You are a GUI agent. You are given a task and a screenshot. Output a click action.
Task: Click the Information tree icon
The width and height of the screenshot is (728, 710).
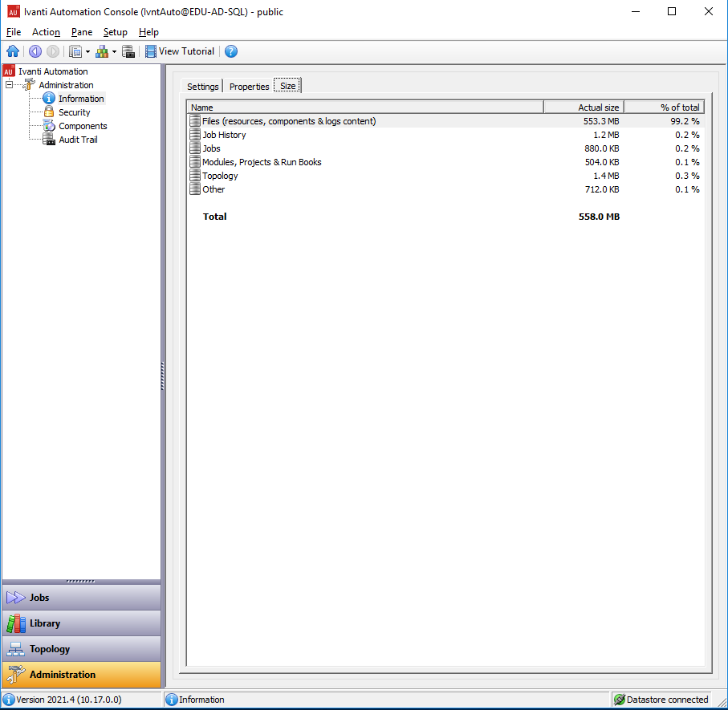[x=49, y=99]
